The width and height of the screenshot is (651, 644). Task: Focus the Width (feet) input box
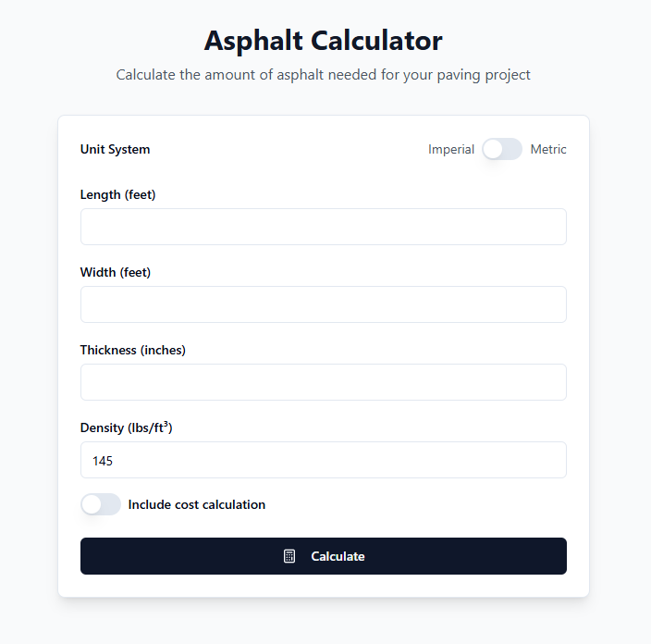323,304
